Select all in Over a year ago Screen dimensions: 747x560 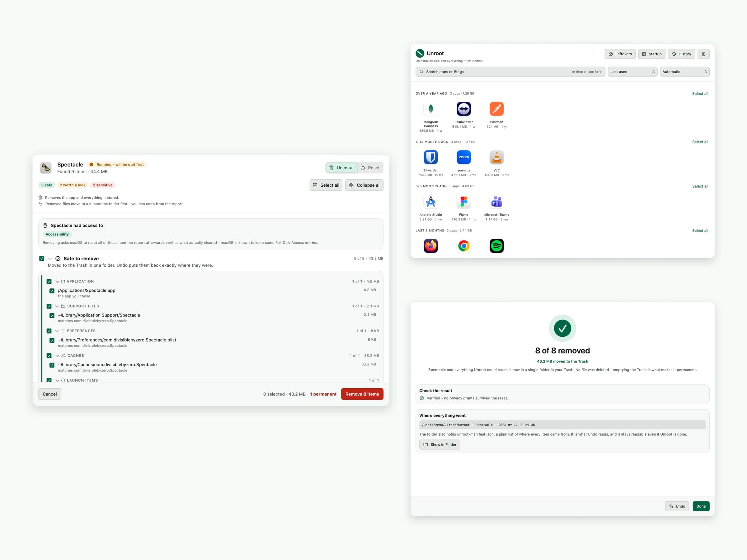click(x=700, y=94)
